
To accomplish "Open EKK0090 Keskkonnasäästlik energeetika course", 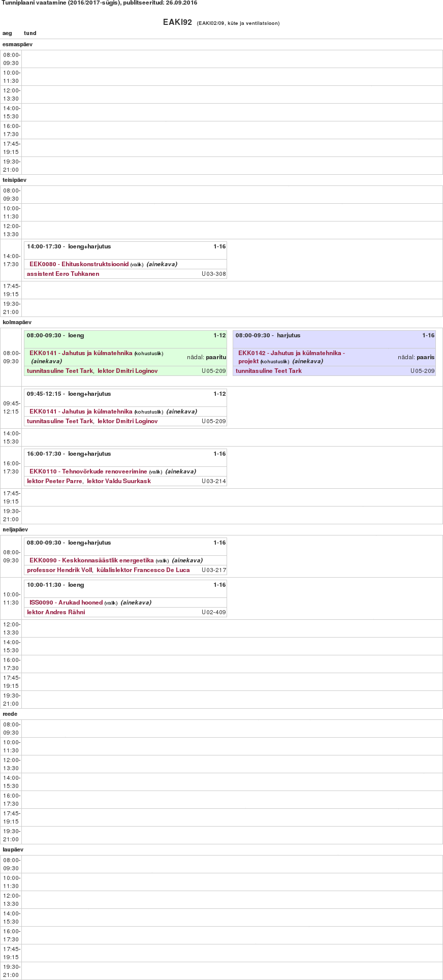I will point(91,560).
